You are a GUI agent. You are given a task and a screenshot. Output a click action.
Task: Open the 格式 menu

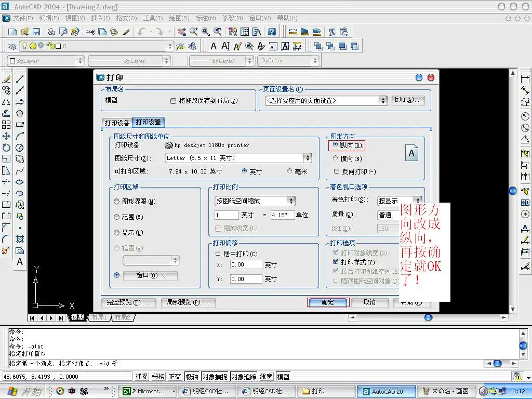[126, 18]
